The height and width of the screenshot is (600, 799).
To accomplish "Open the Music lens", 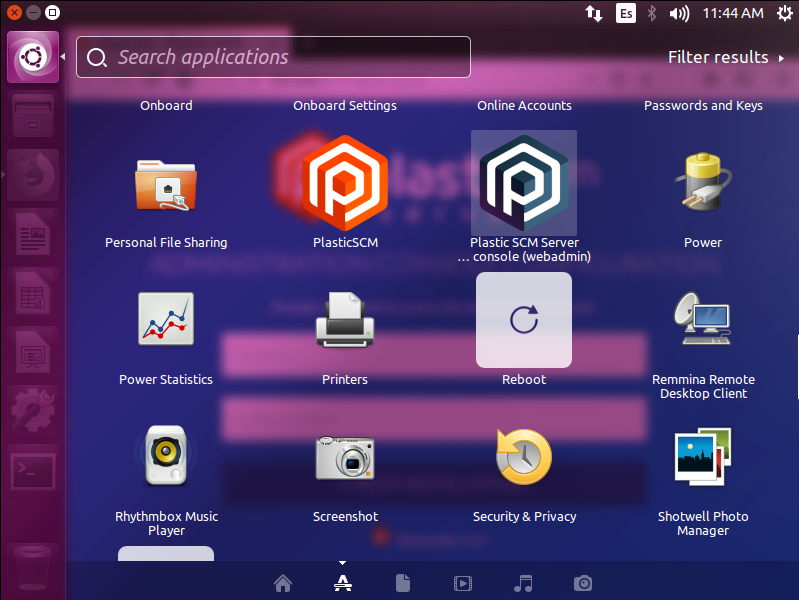I will (x=523, y=583).
